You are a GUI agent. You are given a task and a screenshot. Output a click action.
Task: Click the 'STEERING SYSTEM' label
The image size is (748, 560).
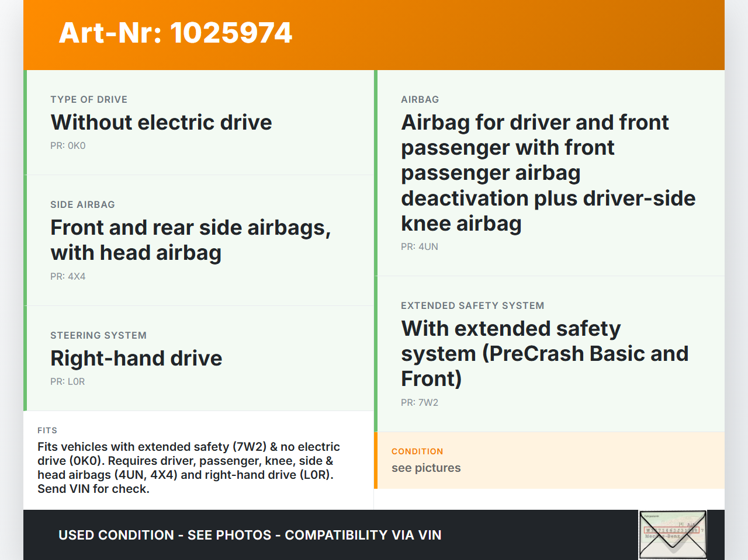tap(98, 336)
